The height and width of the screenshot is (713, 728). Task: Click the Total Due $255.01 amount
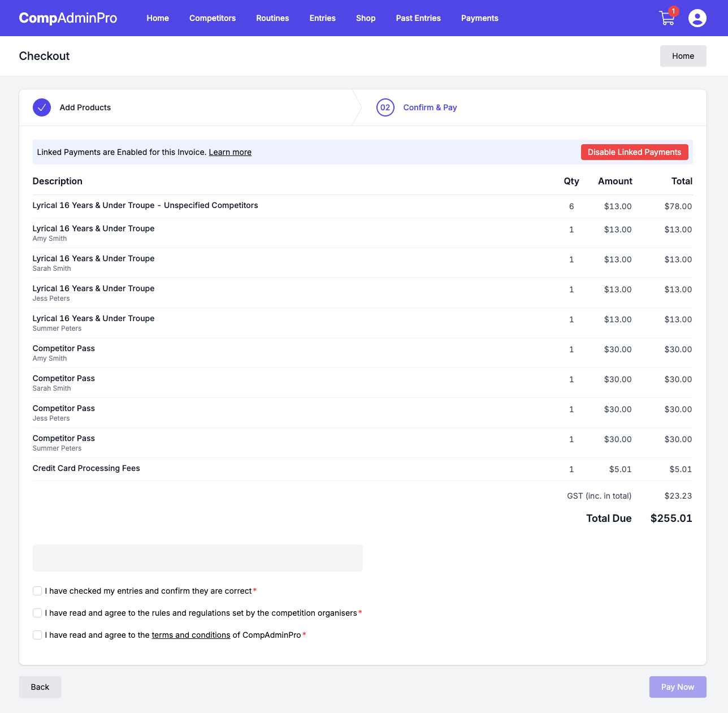(671, 518)
